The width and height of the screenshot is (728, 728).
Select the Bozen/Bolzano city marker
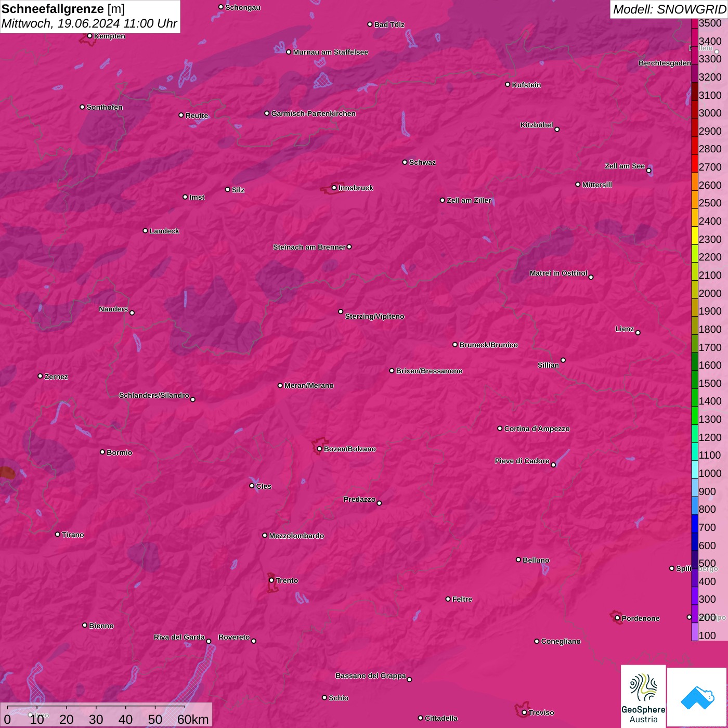pos(319,449)
